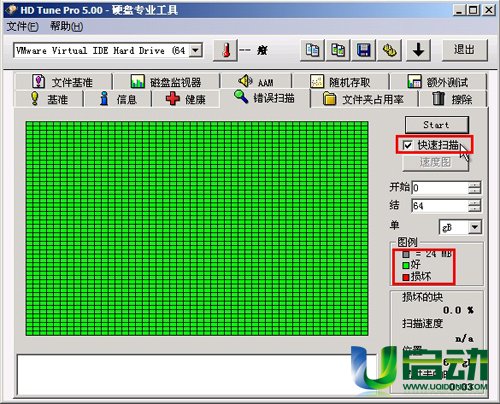
Task: Toggle the 快速扫描 checkbox
Action: tap(407, 145)
